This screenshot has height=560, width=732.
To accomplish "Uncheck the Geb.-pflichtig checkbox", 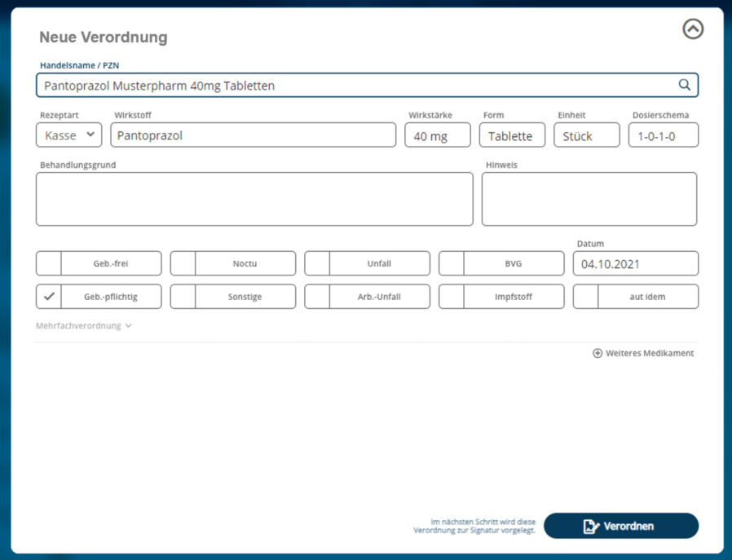I will point(49,297).
